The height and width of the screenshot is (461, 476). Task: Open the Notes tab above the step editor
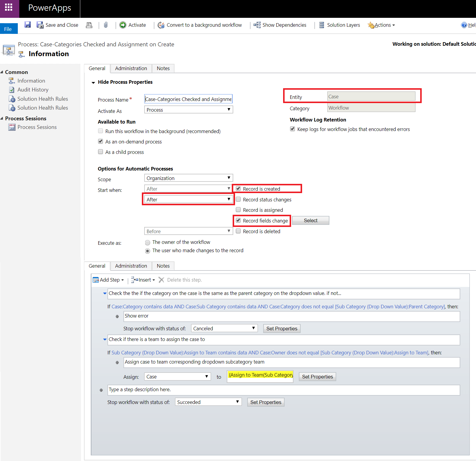click(163, 266)
